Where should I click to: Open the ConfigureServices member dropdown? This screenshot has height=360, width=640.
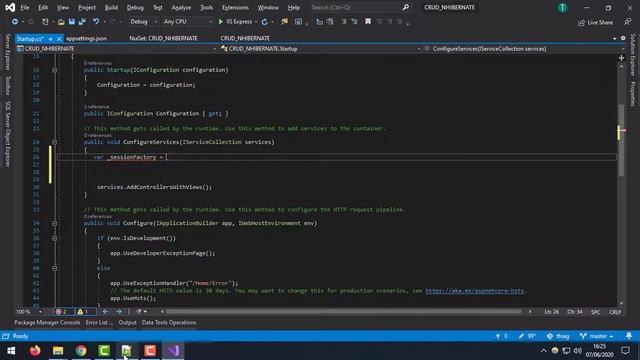[x=524, y=49]
